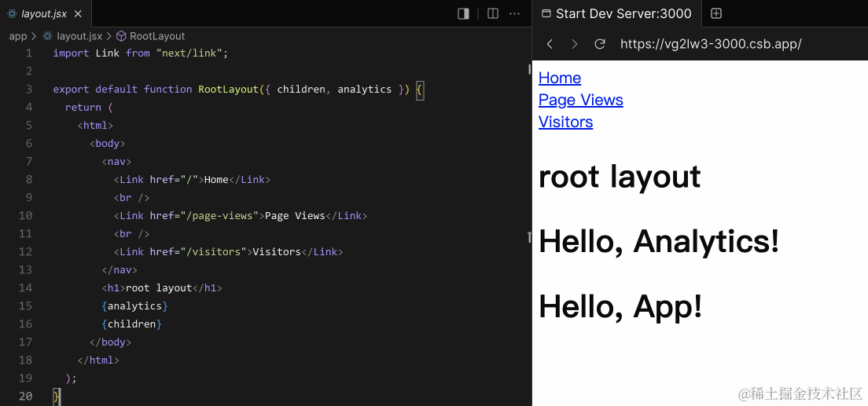This screenshot has width=868, height=406.
Task: Click the Home link in preview
Action: tap(560, 78)
